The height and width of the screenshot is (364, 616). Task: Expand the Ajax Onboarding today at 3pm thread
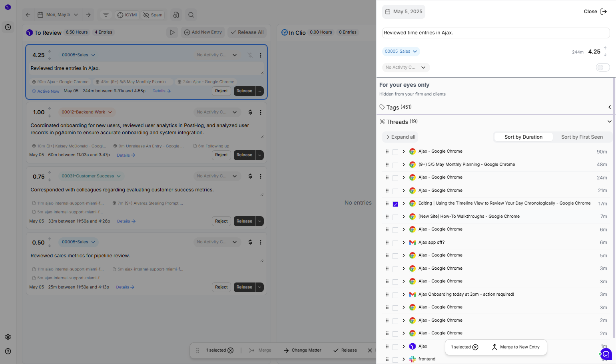(x=404, y=294)
